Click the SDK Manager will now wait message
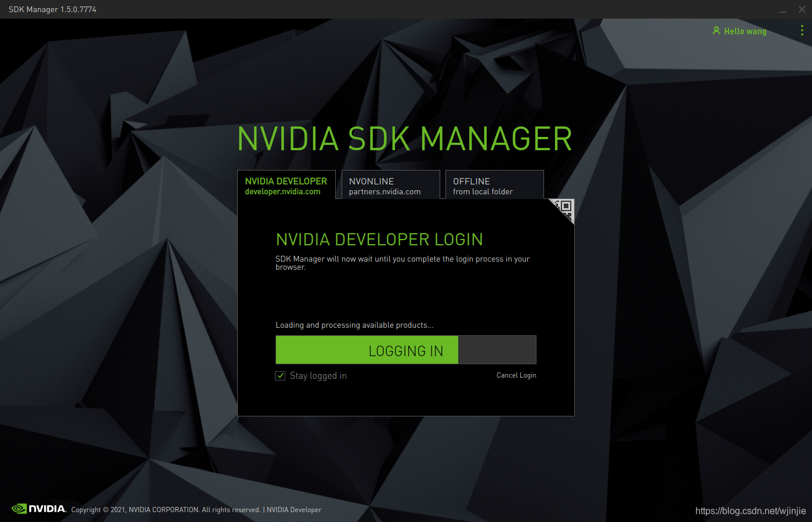The width and height of the screenshot is (812, 522). [x=403, y=263]
